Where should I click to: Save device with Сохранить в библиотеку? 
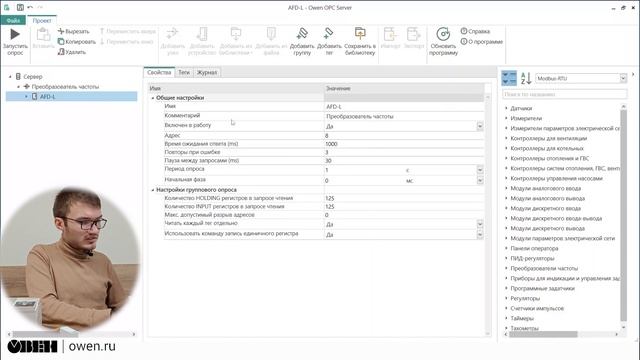(360, 41)
